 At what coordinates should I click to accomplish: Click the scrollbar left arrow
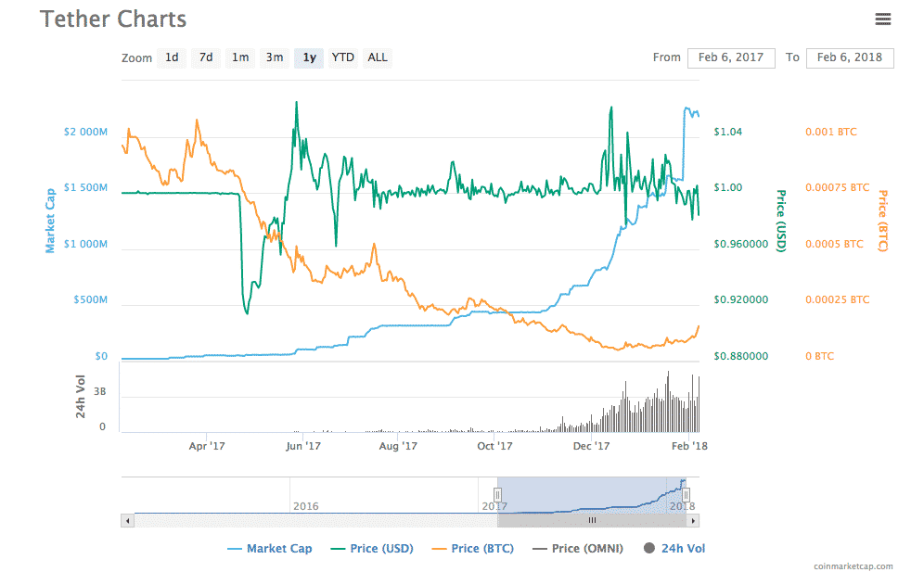(127, 521)
